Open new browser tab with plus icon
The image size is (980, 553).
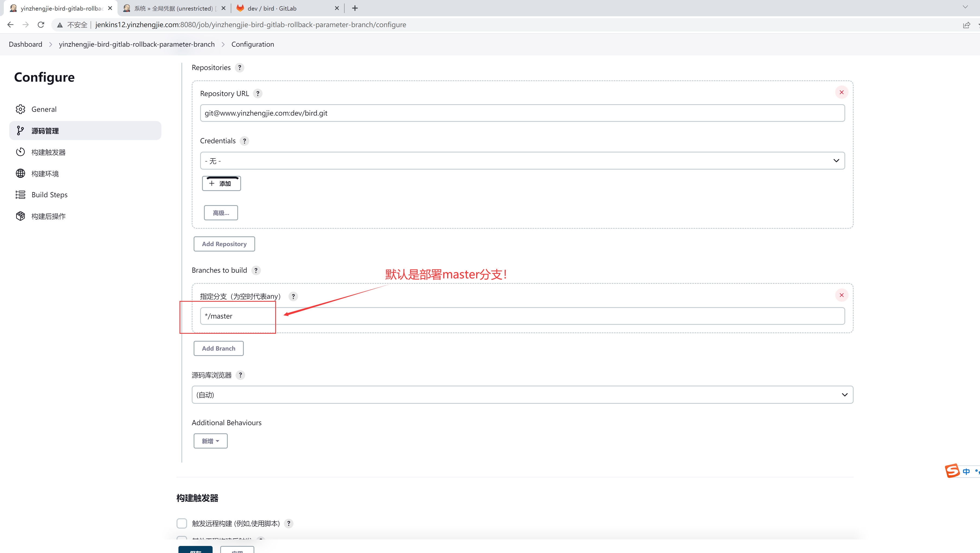tap(355, 8)
